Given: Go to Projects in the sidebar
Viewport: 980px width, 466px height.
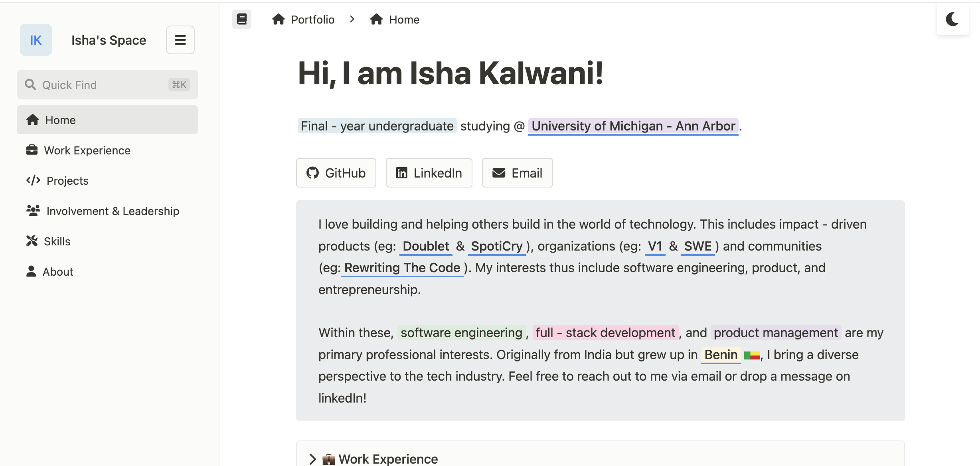Looking at the screenshot, I should click(x=107, y=180).
